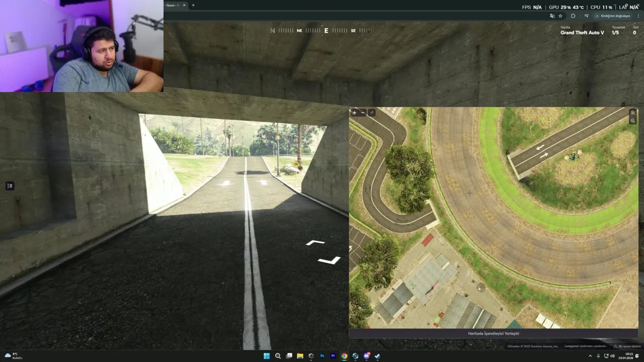Click the compass heading bar
The image size is (644, 362).
coord(322,31)
